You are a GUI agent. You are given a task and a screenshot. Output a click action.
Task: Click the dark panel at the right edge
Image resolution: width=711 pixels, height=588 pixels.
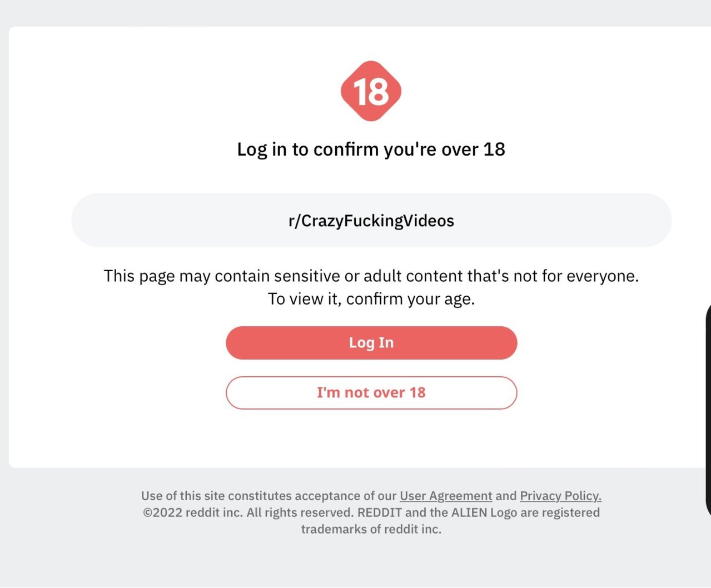pos(708,411)
